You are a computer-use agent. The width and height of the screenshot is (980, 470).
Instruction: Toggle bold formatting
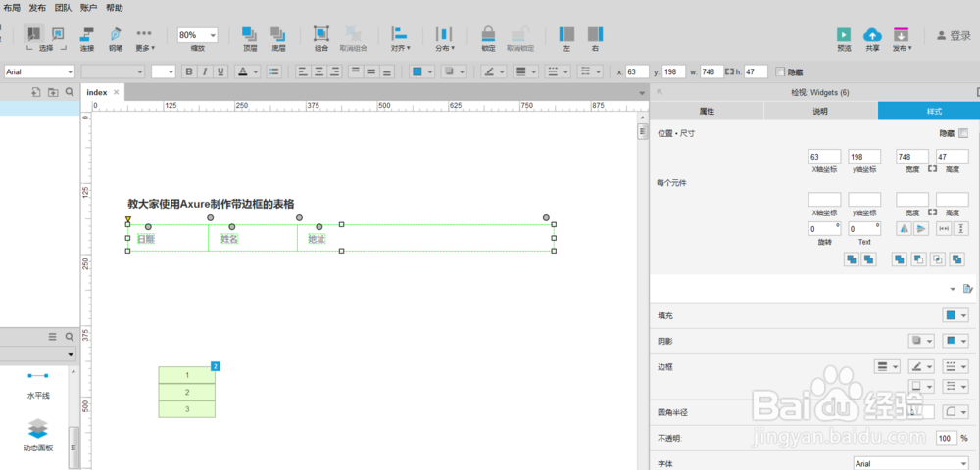(x=189, y=71)
